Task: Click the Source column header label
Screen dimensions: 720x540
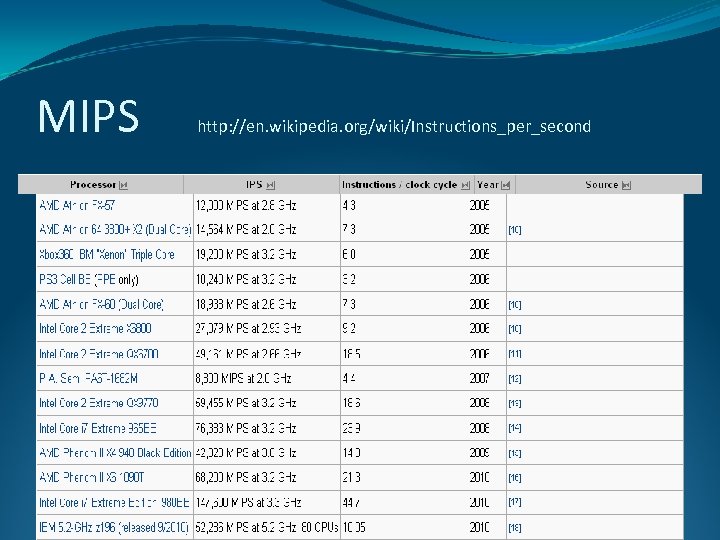Action: pos(602,185)
